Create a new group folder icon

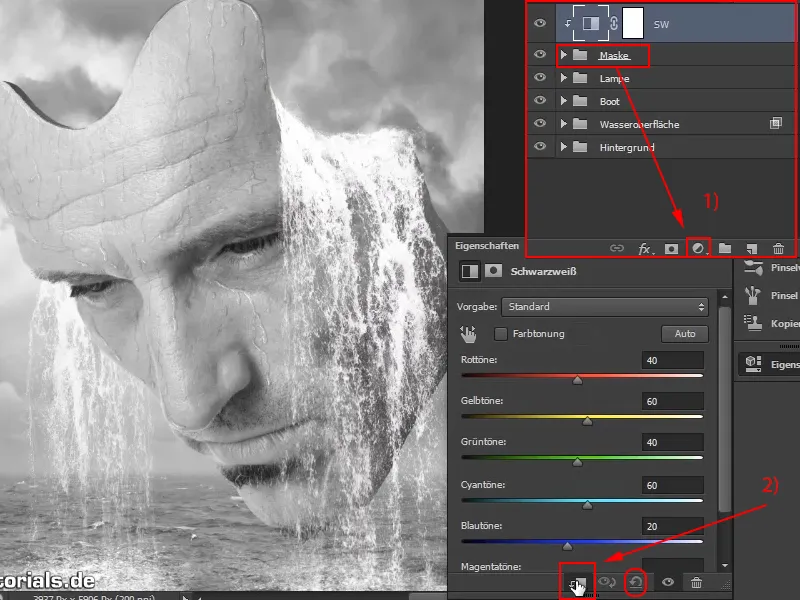click(x=725, y=248)
